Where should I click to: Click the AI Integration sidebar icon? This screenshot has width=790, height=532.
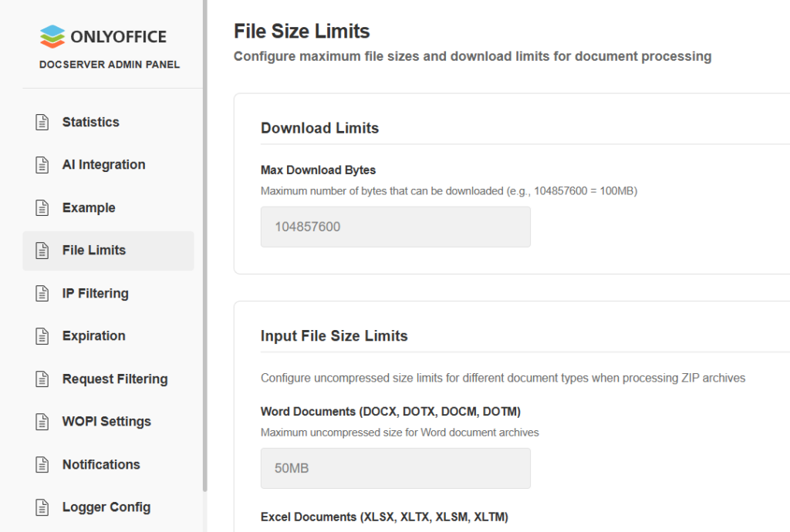pyautogui.click(x=42, y=165)
